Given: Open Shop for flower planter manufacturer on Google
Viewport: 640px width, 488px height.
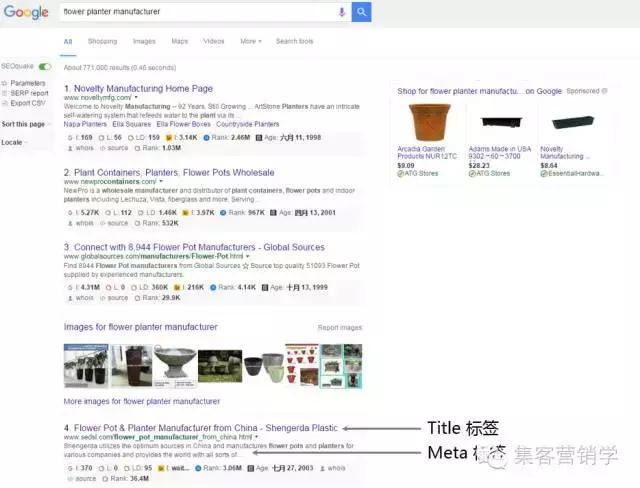Looking at the screenshot, I should pyautogui.click(x=480, y=91).
